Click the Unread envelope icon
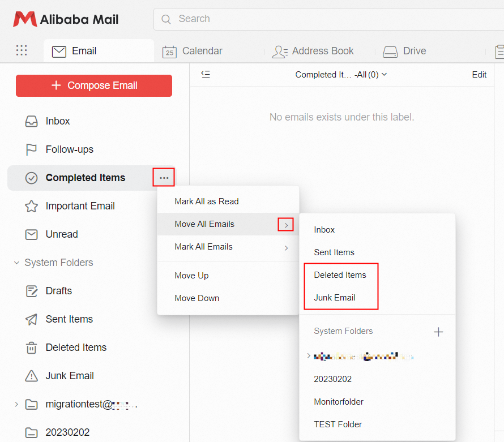 click(31, 234)
